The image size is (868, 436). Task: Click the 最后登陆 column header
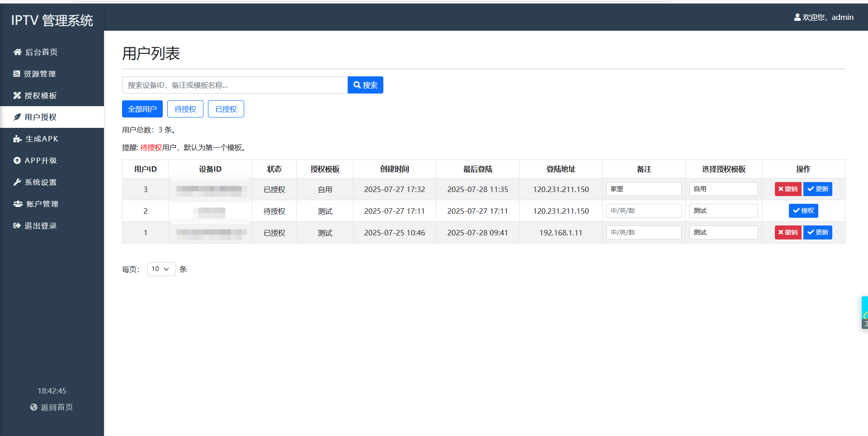pyautogui.click(x=478, y=169)
